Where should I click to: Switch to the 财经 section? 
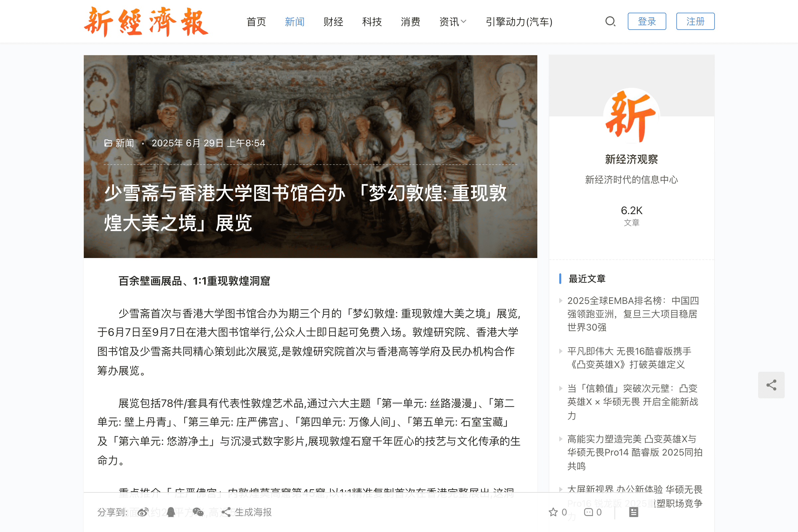[333, 22]
